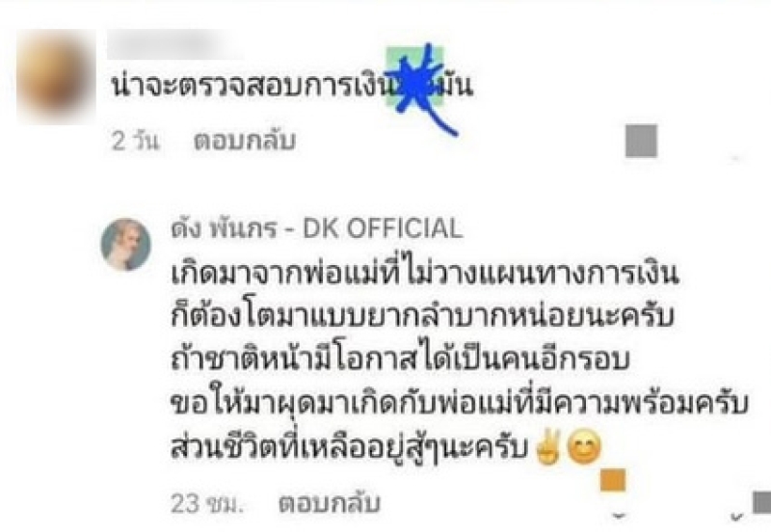Open the '2 วัน' timestamp
771x532 pixels.
pos(136,141)
